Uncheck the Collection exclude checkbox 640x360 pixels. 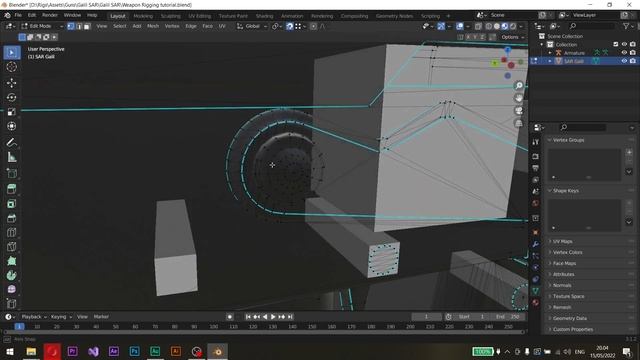click(x=616, y=44)
